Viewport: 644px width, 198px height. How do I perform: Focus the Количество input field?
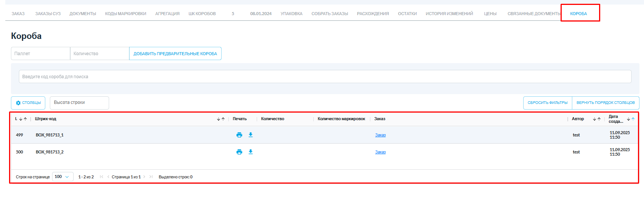pos(100,54)
